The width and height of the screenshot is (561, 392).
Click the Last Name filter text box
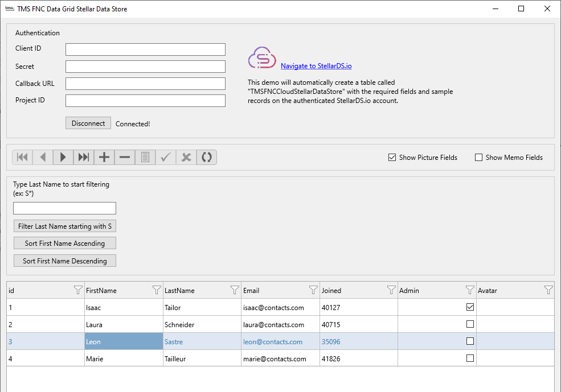[65, 208]
